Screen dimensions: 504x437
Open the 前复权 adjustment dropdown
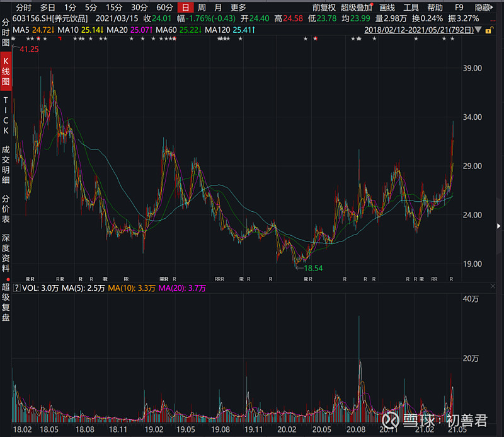tap(324, 8)
